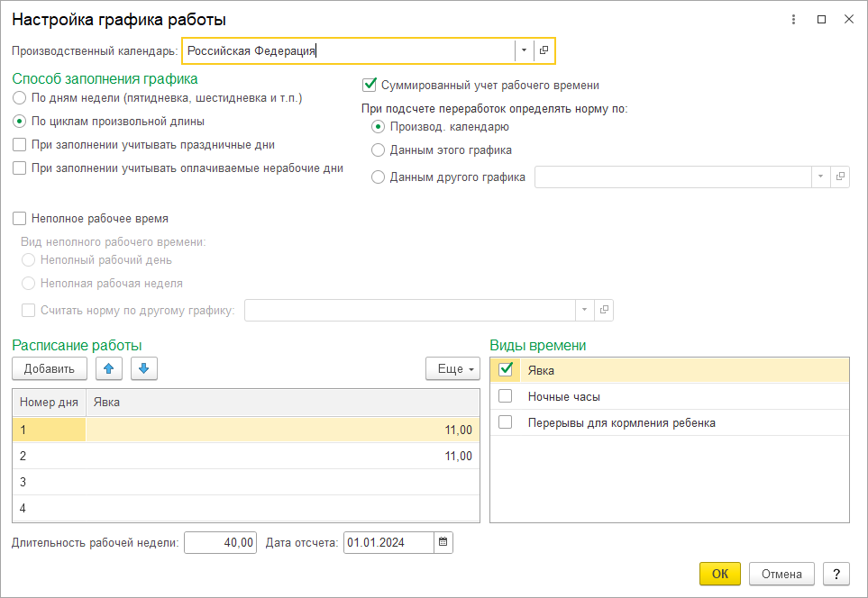Open linked record for Данным другого графика
Screen dimensions: 868x598
coord(840,177)
